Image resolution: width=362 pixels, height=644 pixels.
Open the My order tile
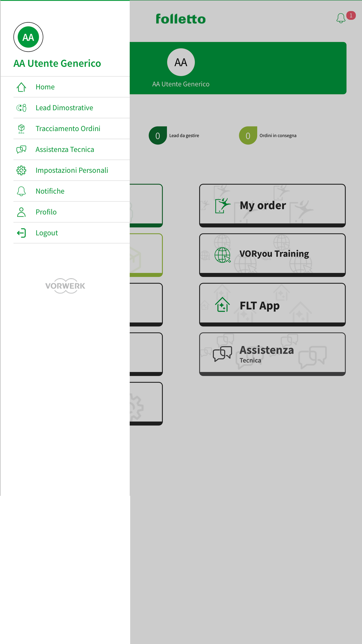[x=272, y=206]
